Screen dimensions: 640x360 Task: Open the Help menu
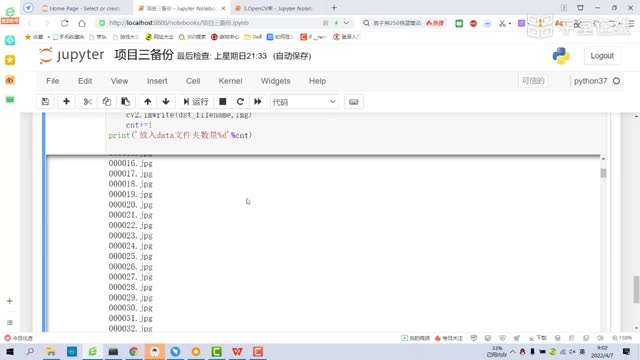[x=317, y=81]
